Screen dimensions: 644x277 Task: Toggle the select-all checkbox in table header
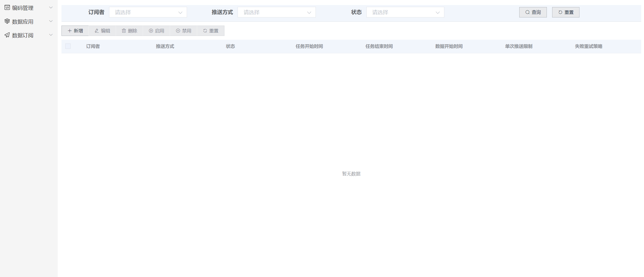[68, 46]
